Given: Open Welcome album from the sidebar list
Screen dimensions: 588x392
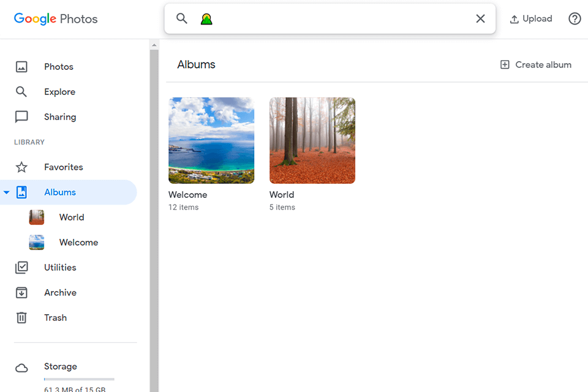Looking at the screenshot, I should click(x=79, y=243).
